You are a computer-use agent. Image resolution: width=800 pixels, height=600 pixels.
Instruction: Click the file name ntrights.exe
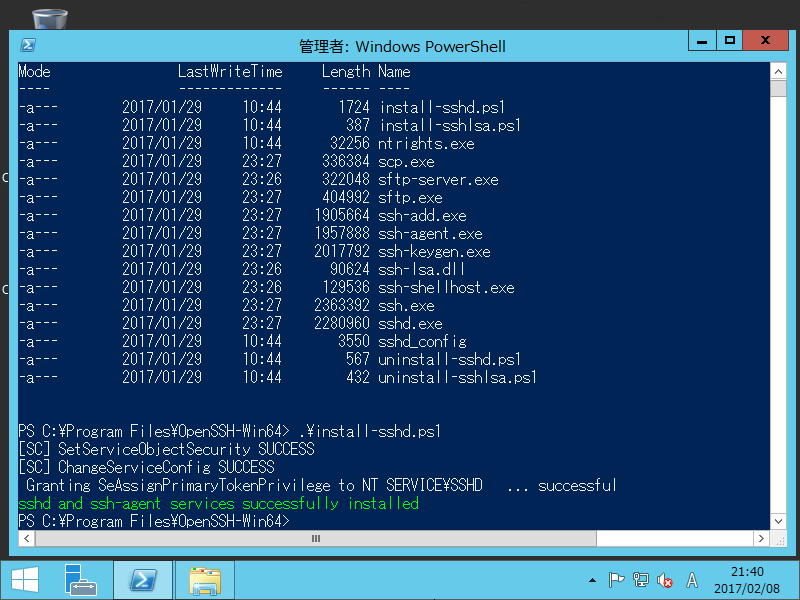(427, 143)
